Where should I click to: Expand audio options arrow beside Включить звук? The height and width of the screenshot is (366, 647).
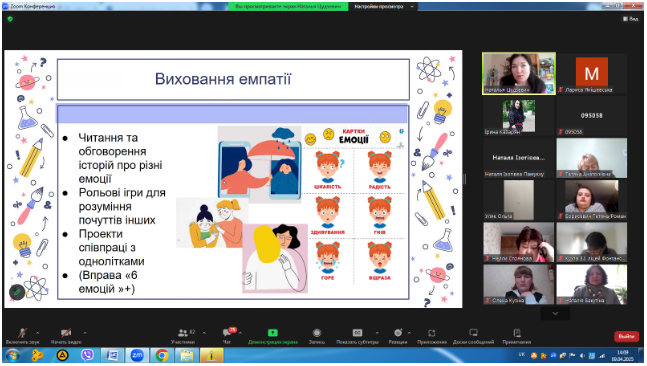click(38, 333)
